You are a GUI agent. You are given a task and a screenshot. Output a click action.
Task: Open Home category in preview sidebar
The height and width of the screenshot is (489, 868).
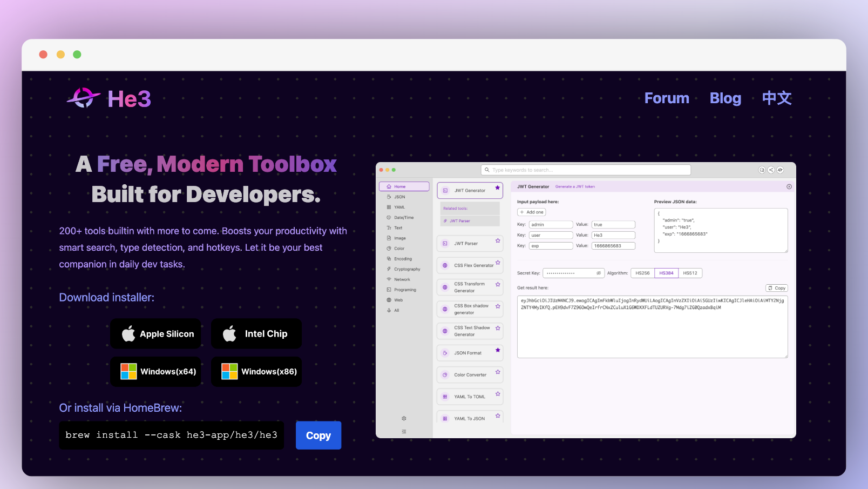[x=404, y=186]
